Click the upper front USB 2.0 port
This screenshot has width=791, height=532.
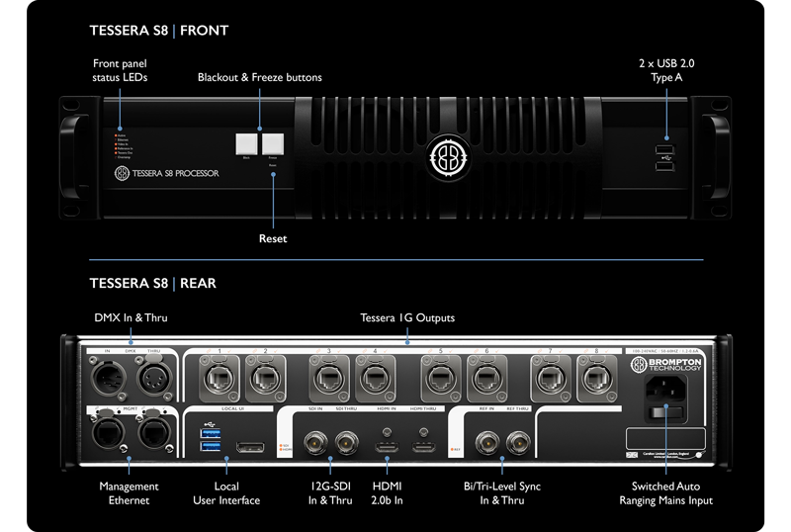tap(664, 149)
